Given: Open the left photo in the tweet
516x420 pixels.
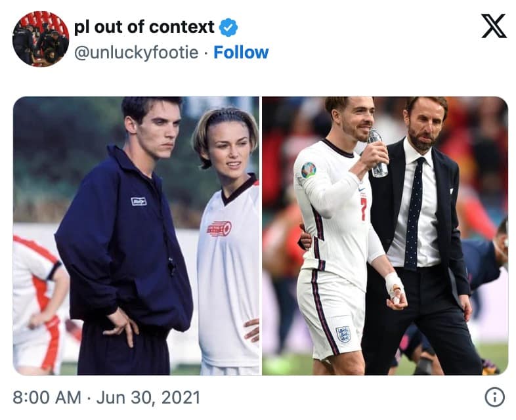Looking at the screenshot, I should point(136,236).
